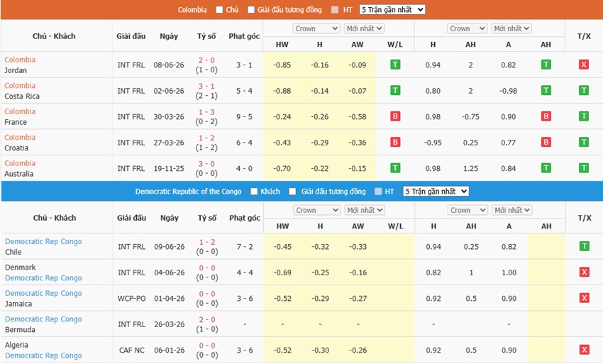Open Colombia link in France match row

[x=20, y=111]
